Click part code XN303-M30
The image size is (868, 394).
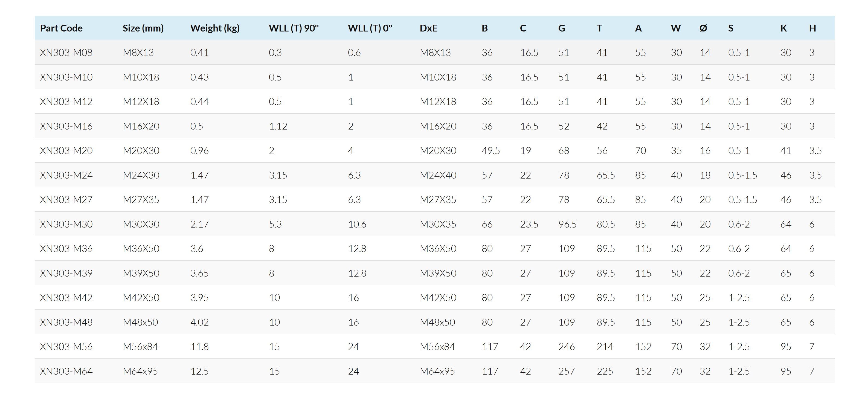coord(66,224)
